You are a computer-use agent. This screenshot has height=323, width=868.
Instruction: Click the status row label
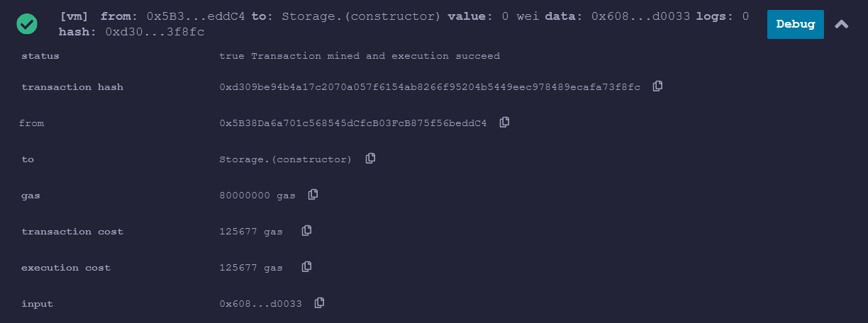click(40, 56)
